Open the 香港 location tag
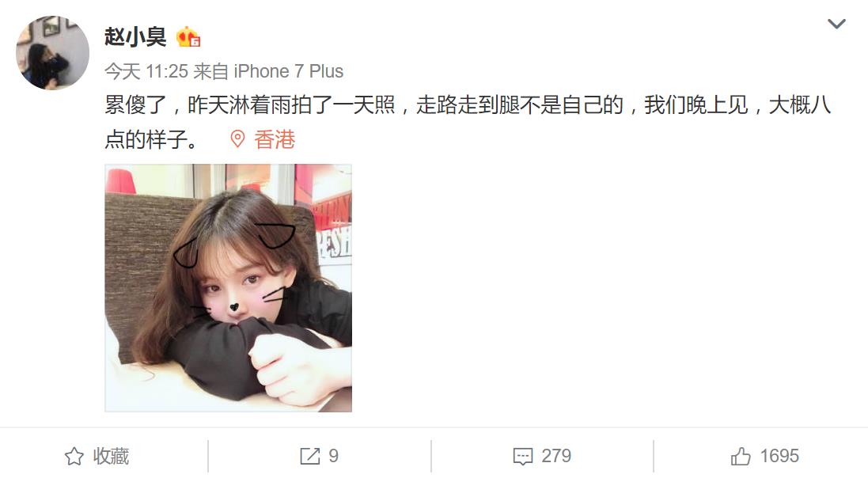This screenshot has height=482, width=868. coord(275,139)
